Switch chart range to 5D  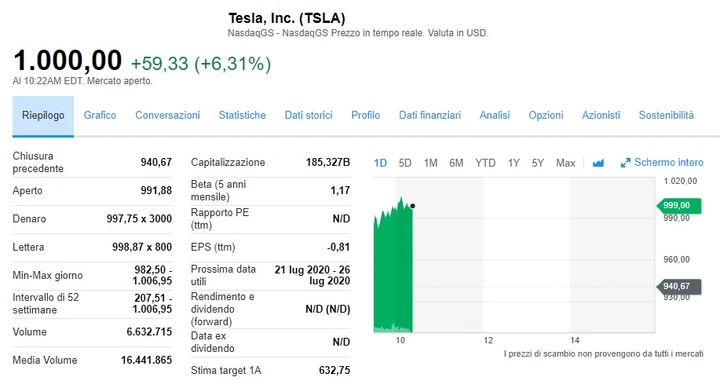point(405,163)
